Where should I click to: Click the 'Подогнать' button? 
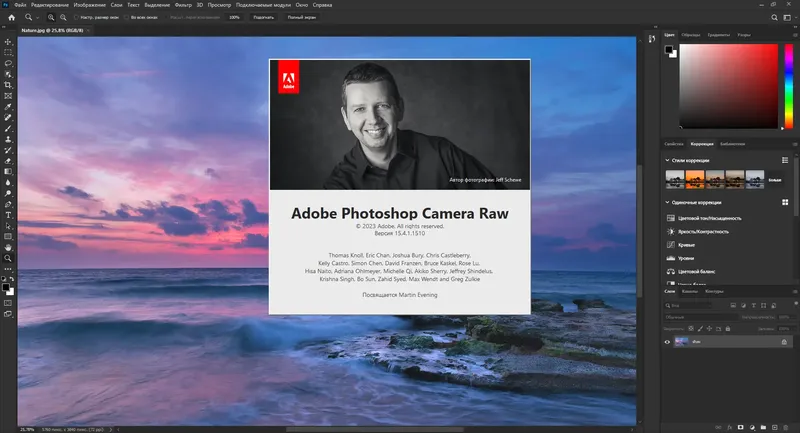[263, 18]
